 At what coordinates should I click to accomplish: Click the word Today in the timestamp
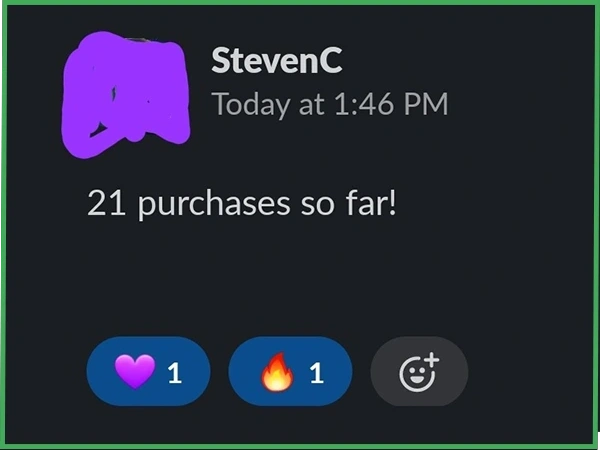tap(251, 104)
